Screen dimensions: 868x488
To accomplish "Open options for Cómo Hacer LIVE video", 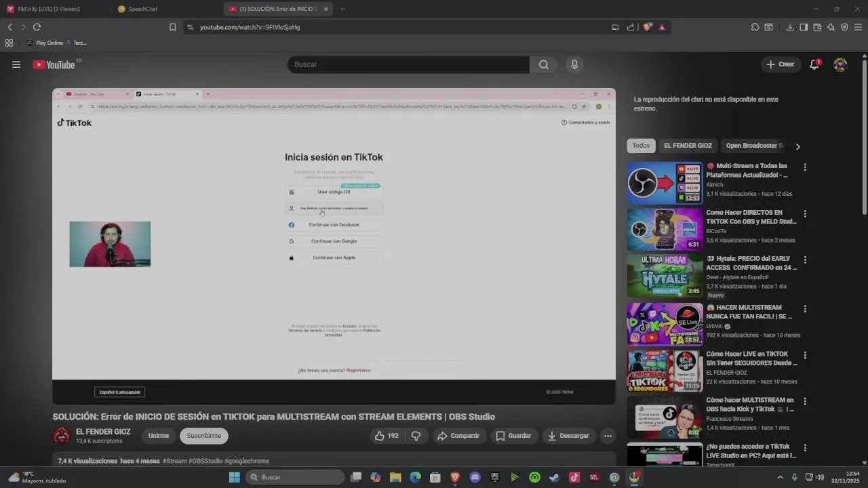I will [x=805, y=354].
